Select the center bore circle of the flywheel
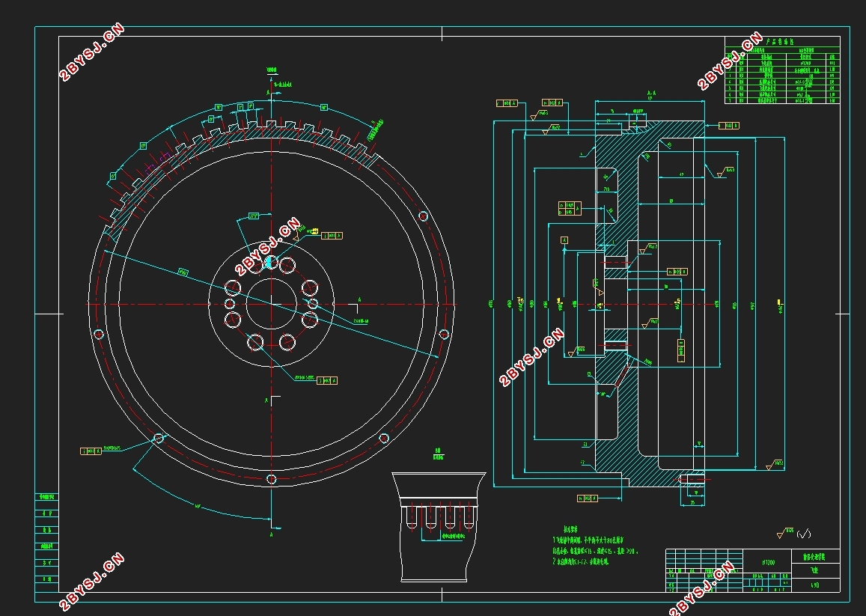 271,304
